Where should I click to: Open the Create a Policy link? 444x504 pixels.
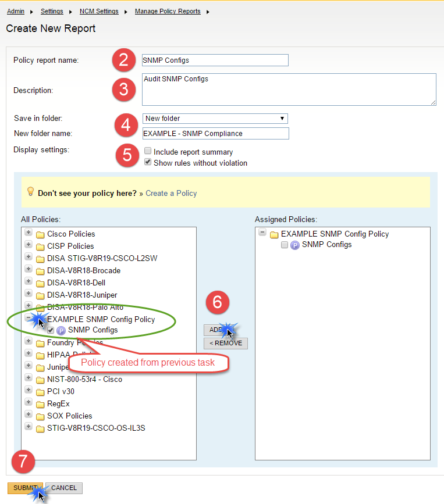coord(171,193)
